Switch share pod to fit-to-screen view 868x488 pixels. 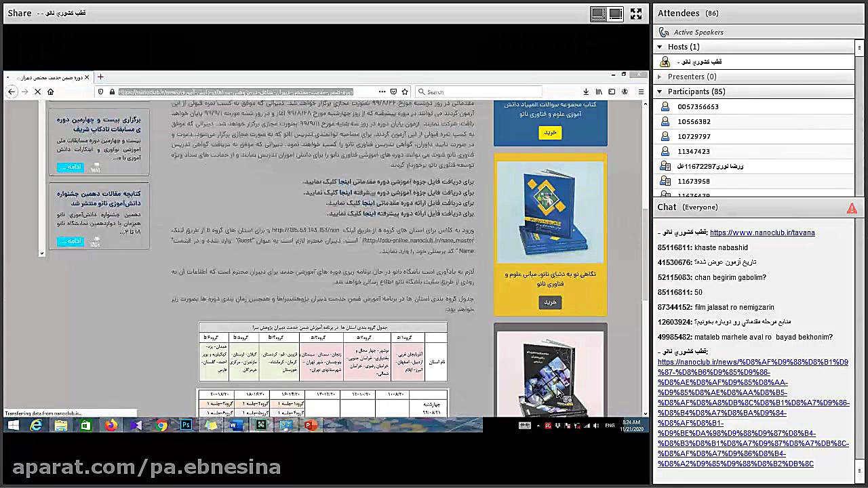click(x=598, y=14)
